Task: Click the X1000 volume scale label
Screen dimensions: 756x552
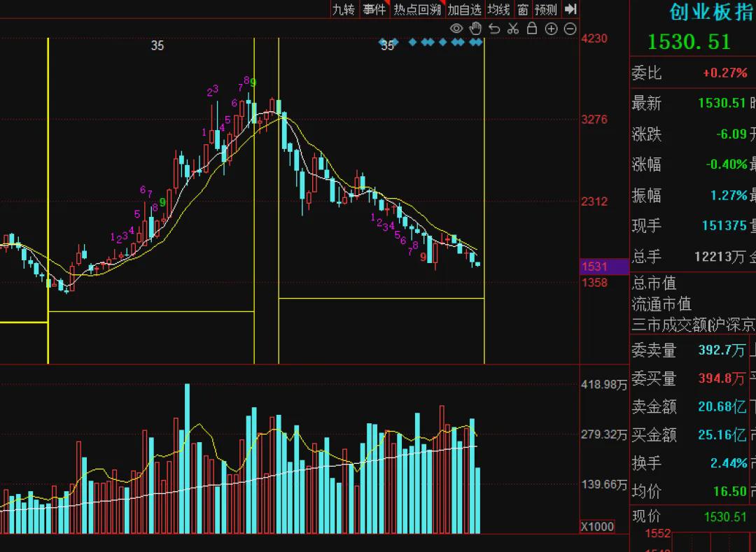Action: 597,527
